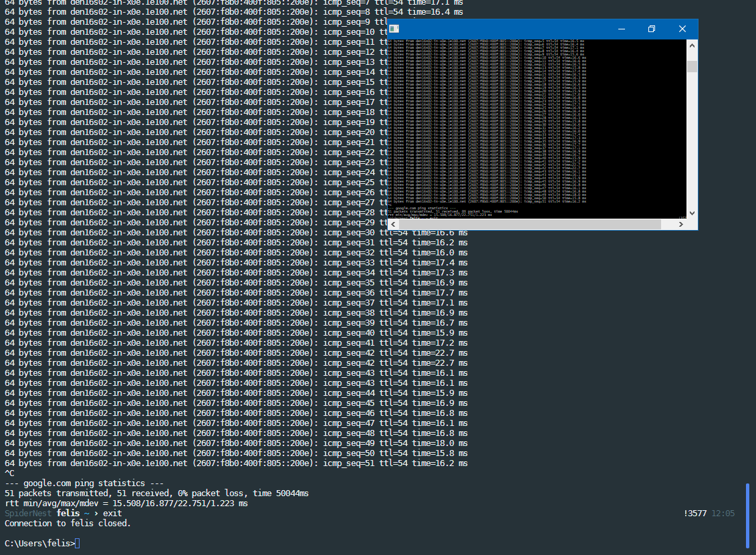756x555 pixels.
Task: Restore the overlay console window size
Action: pyautogui.click(x=651, y=29)
